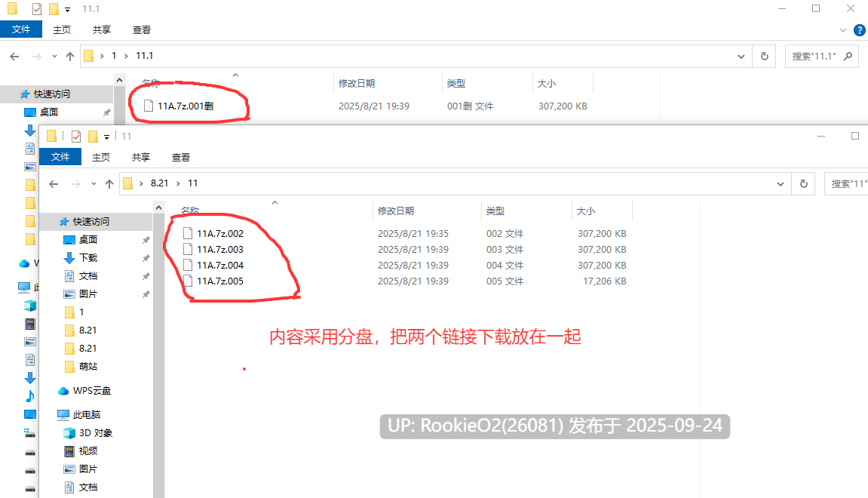The width and height of the screenshot is (868, 498).
Task: Open recent locations dropdown in the 11 window
Action: point(94,184)
